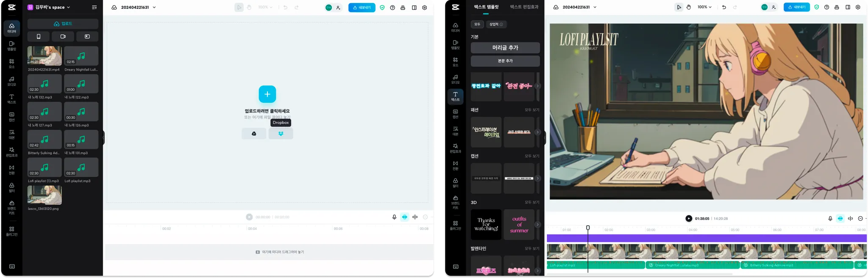
Task: Click 모두 보기 link beside 발렌타인
Action: pyautogui.click(x=532, y=248)
